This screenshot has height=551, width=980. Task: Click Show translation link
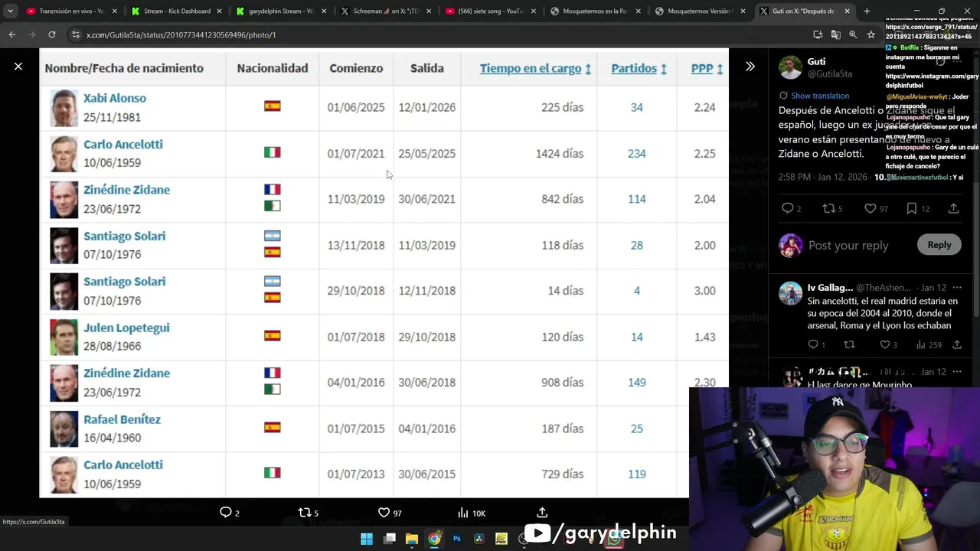pyautogui.click(x=820, y=96)
